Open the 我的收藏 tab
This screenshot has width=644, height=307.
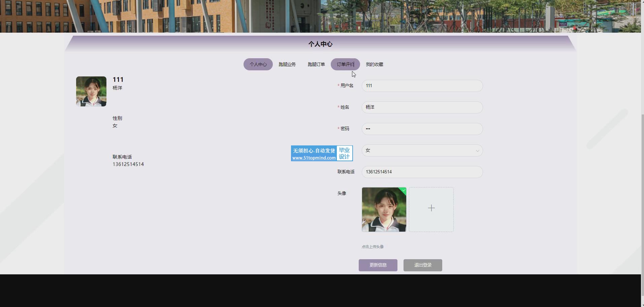[x=375, y=64]
